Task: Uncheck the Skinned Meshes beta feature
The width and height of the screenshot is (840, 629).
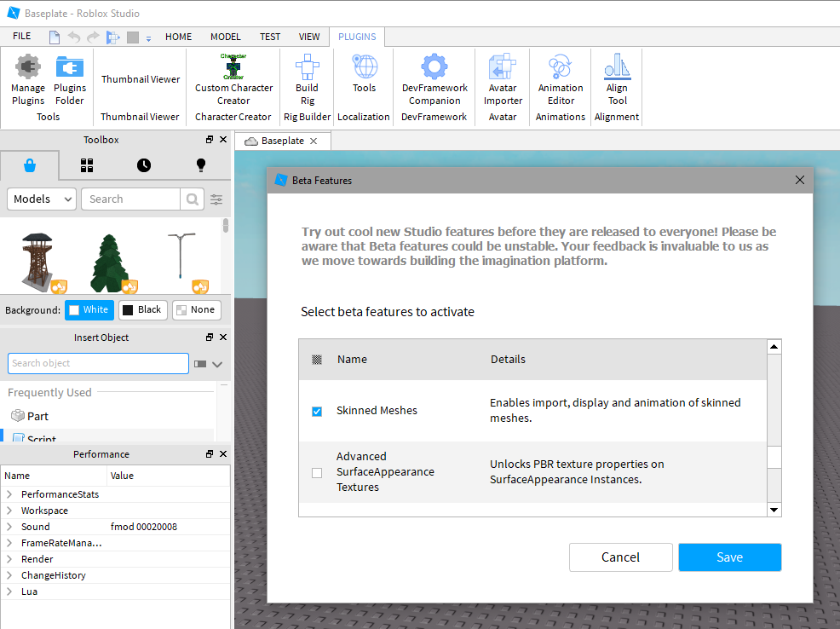Action: tap(317, 412)
